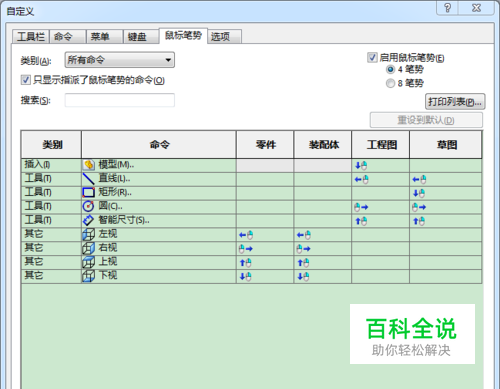
Task: Click the 矩形(R) rectangle tool icon
Action: [x=88, y=193]
